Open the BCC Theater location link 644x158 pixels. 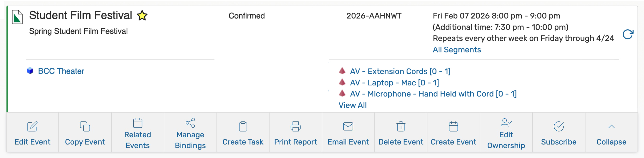[x=61, y=71]
